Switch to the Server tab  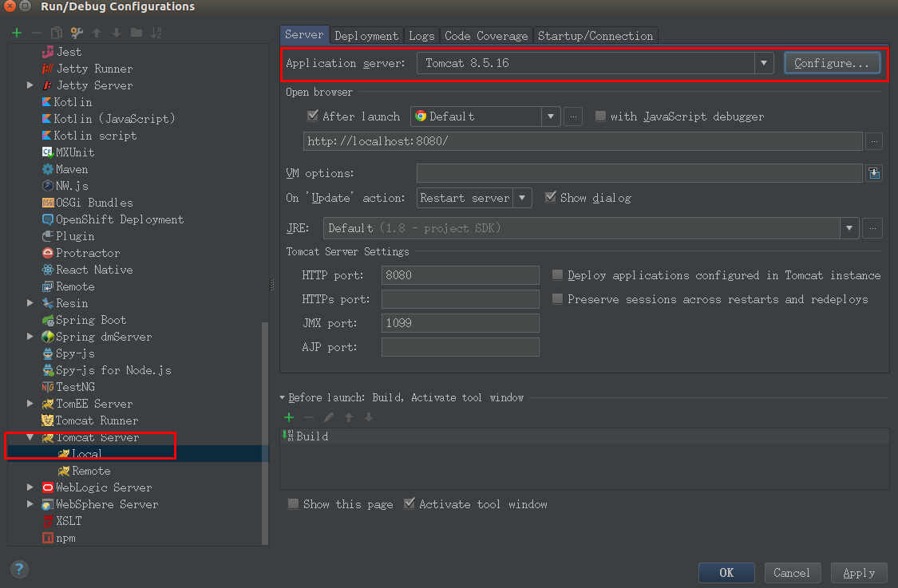[305, 35]
